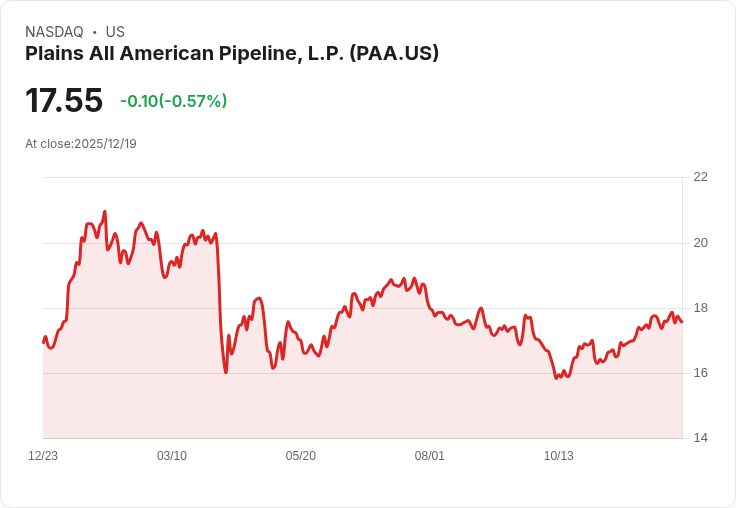
Task: Open the Plains All American Pipeline title
Action: pos(232,54)
